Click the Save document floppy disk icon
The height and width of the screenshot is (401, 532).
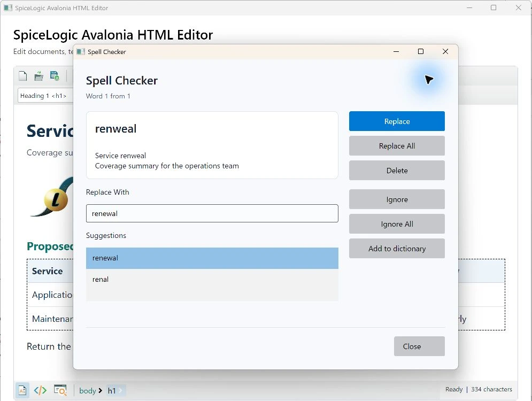click(x=55, y=75)
